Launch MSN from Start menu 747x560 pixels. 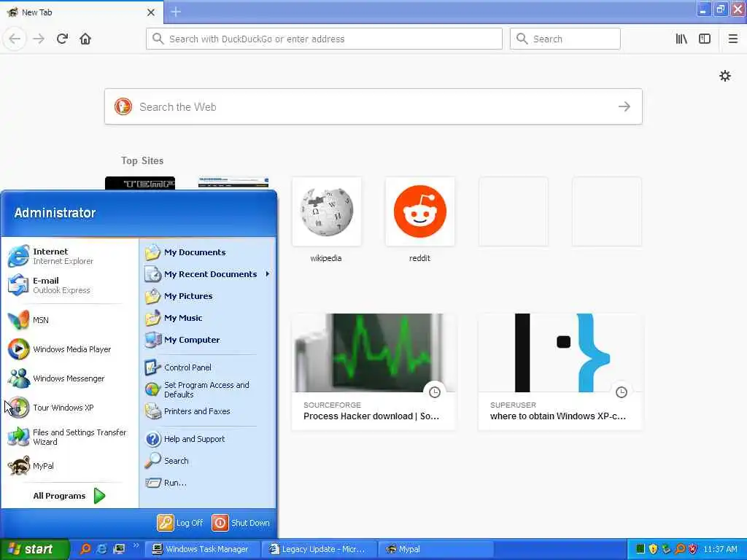coord(70,320)
